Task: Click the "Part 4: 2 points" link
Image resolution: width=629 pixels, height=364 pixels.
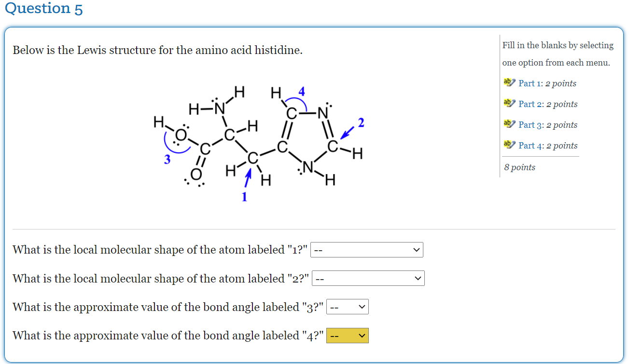Action: tap(548, 145)
